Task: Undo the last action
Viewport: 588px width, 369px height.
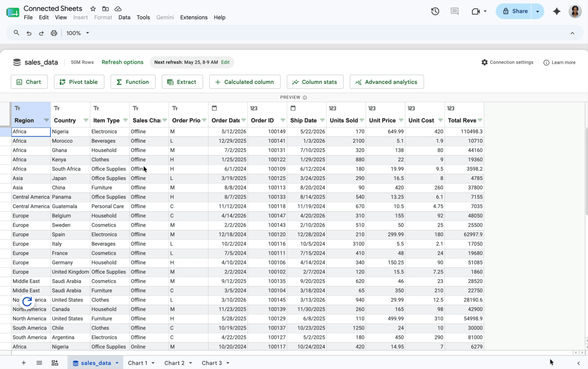Action: [29, 33]
